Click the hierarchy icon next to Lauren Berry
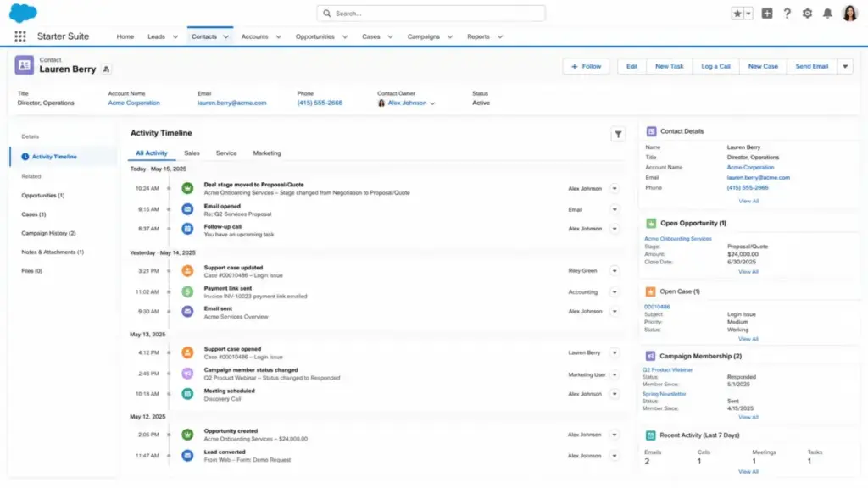Image resolution: width=868 pixels, height=488 pixels. point(106,69)
